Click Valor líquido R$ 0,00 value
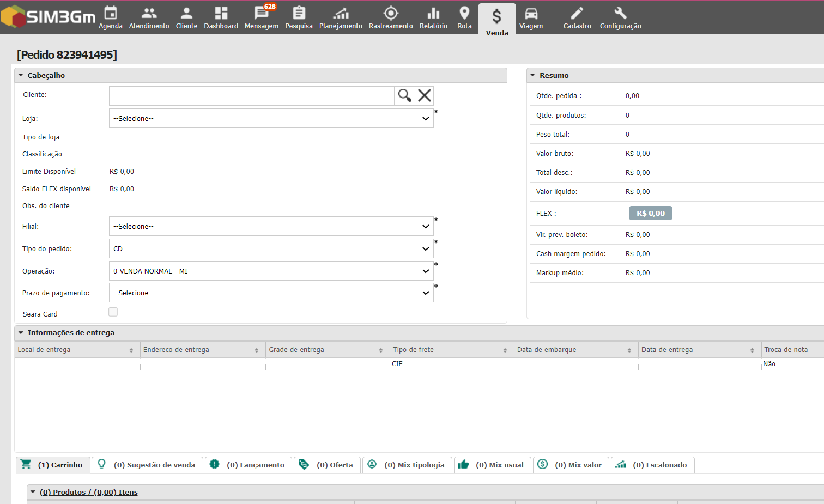This screenshot has height=504, width=824. (638, 192)
